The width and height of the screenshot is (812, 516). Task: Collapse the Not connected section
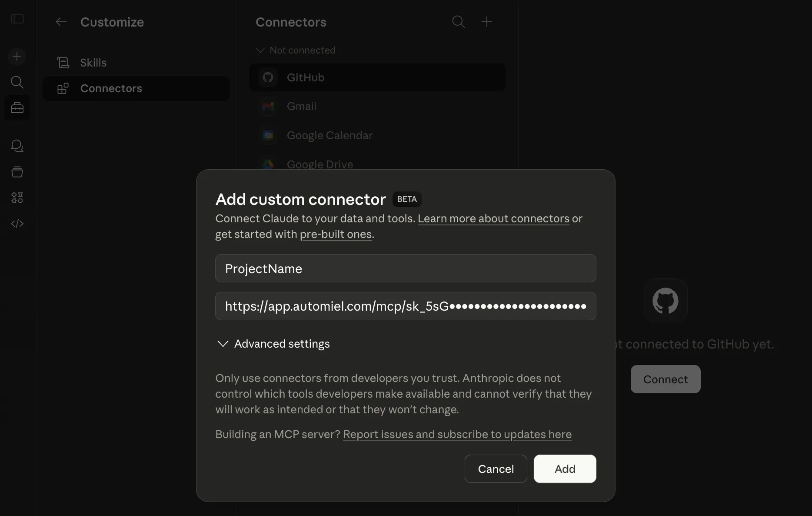coord(260,50)
